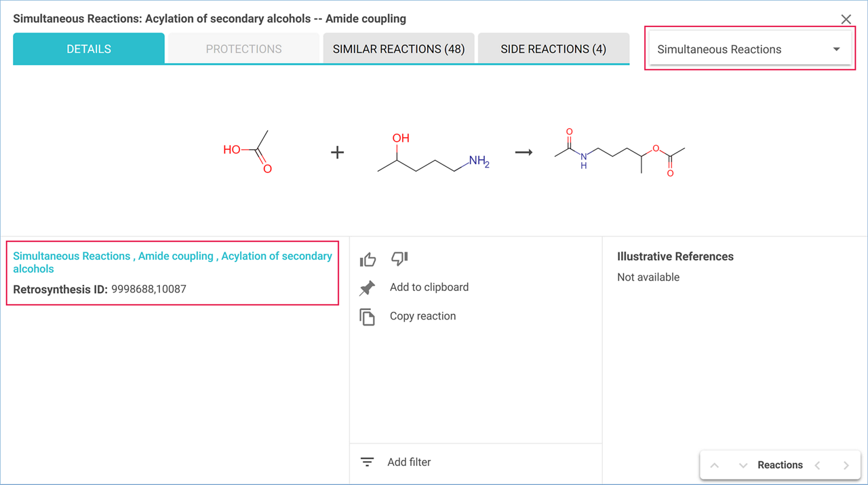Click Add filter
This screenshot has width=868, height=485.
tap(409, 463)
